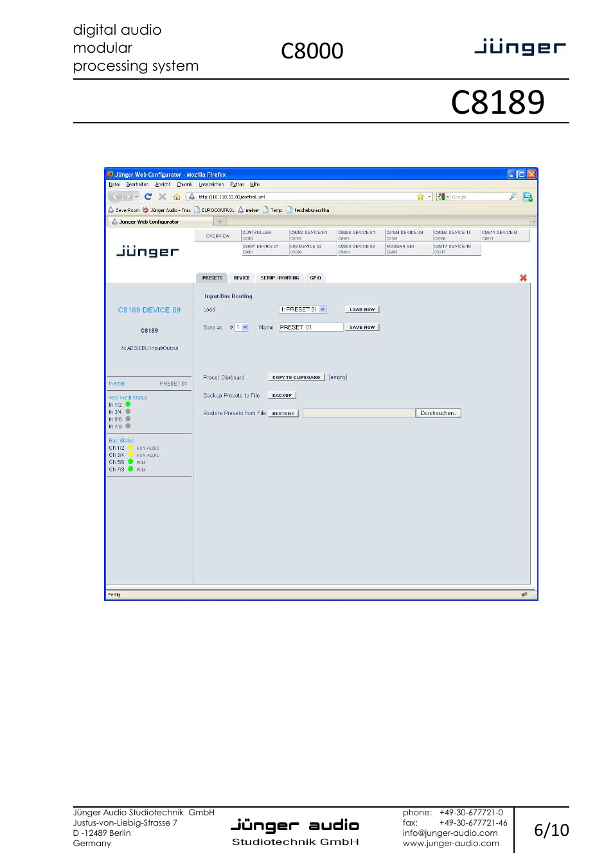Click the browser back arrow button
Screen dimensions: 613x868
point(116,197)
